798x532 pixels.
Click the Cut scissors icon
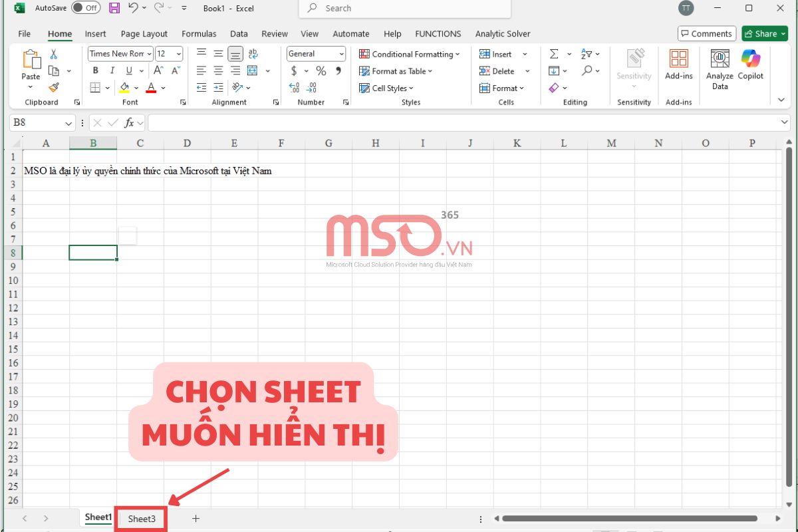point(54,54)
